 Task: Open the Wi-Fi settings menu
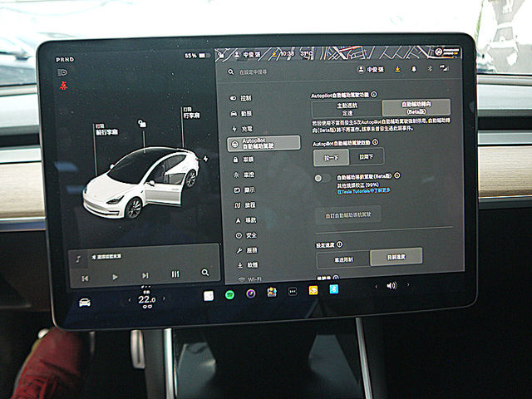(x=249, y=279)
